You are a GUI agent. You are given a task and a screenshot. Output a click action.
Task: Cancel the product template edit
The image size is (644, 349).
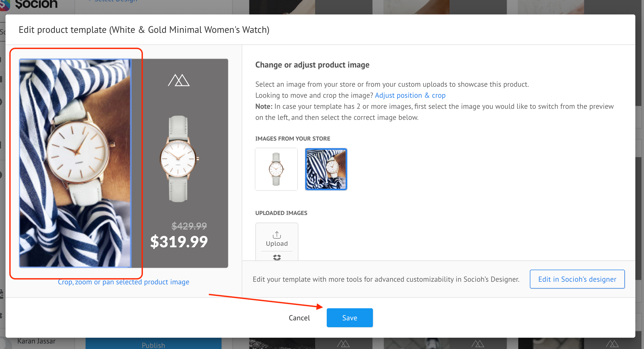tap(299, 318)
